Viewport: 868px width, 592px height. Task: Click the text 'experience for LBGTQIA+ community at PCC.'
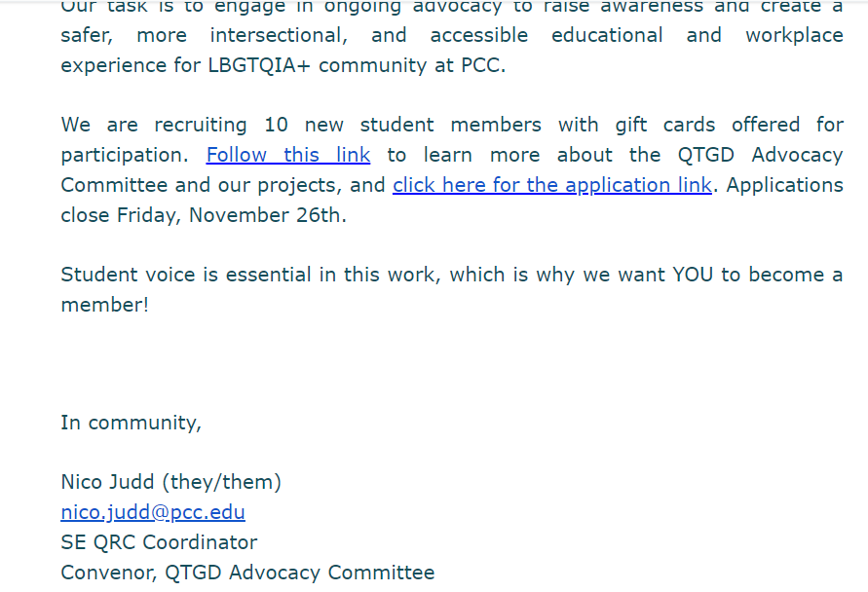283,66
